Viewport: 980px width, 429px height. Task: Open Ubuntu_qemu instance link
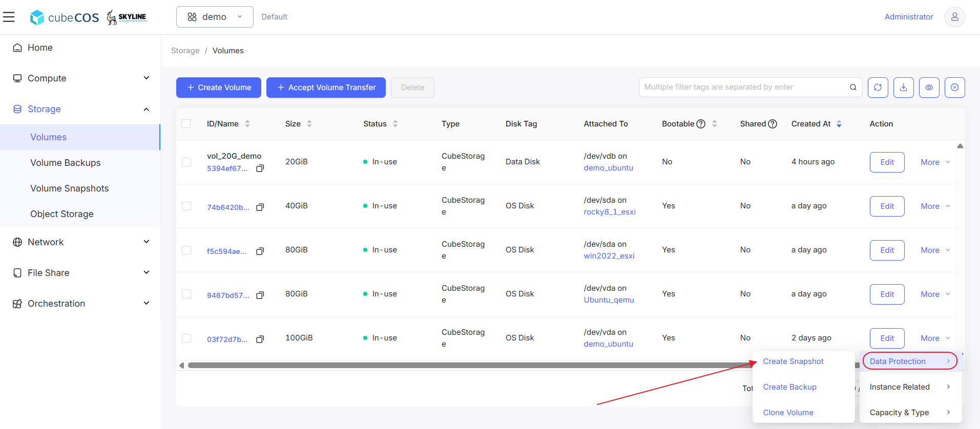pyautogui.click(x=609, y=300)
